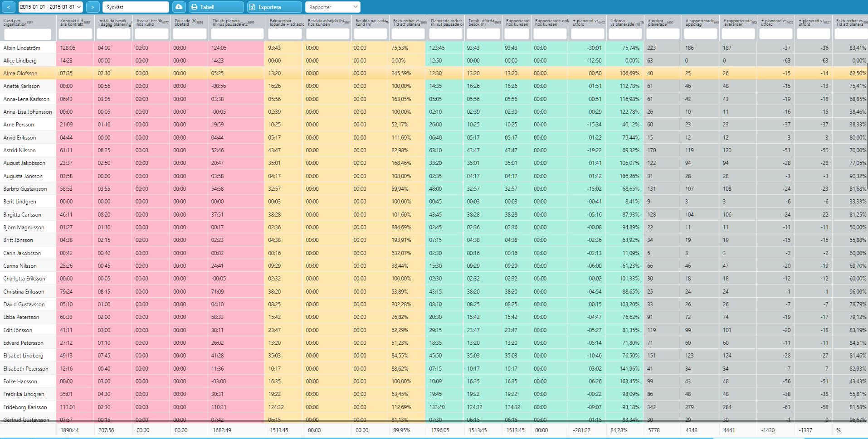The width and height of the screenshot is (868, 439).
Task: Click the cloud download icon button
Action: pyautogui.click(x=179, y=7)
